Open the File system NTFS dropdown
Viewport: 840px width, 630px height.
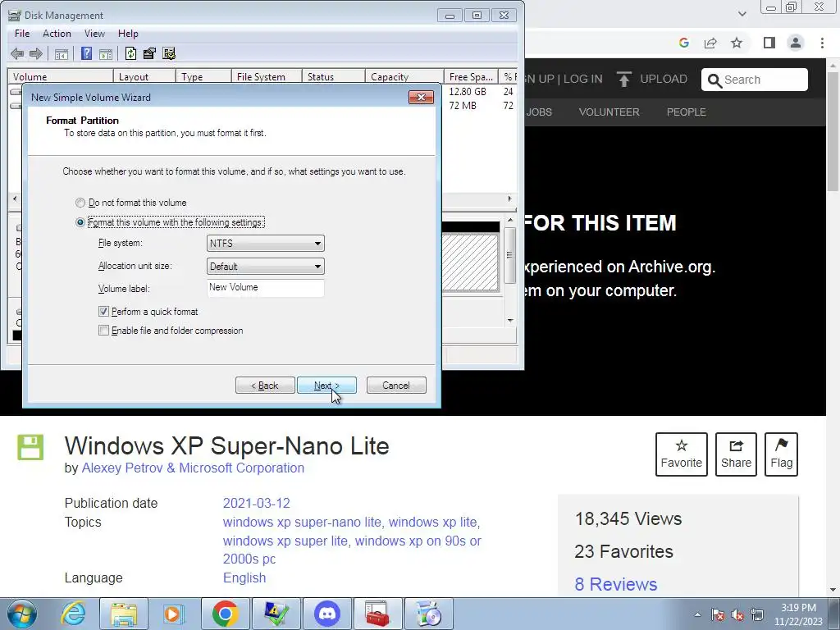(265, 243)
